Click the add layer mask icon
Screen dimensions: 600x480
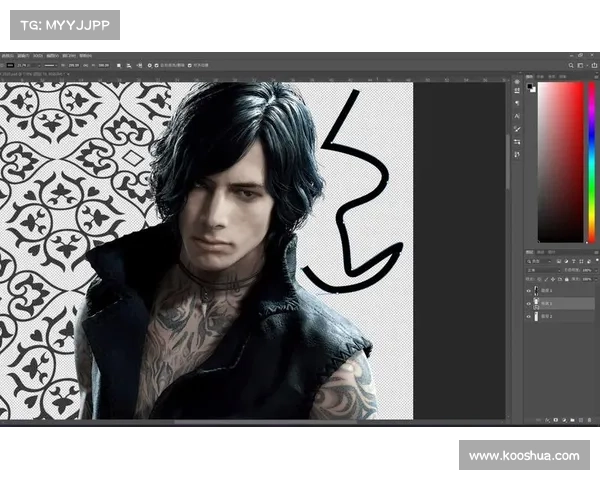pyautogui.click(x=555, y=420)
